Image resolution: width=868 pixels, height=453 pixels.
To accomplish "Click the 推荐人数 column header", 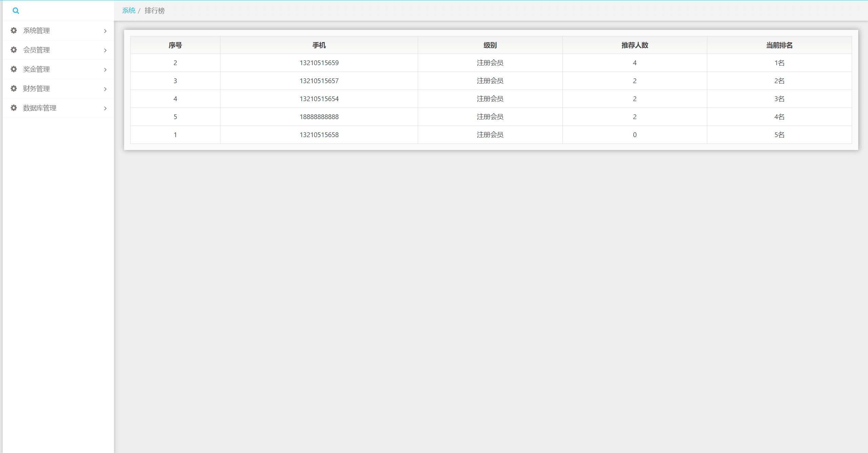I will pyautogui.click(x=635, y=45).
